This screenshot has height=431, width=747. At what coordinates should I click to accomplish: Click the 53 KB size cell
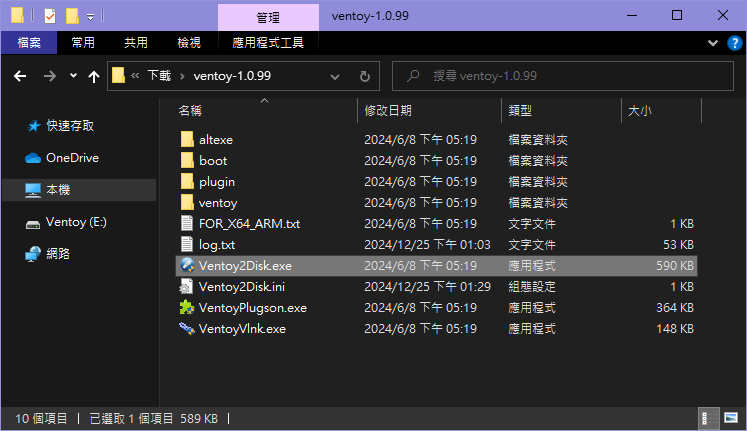click(x=678, y=245)
